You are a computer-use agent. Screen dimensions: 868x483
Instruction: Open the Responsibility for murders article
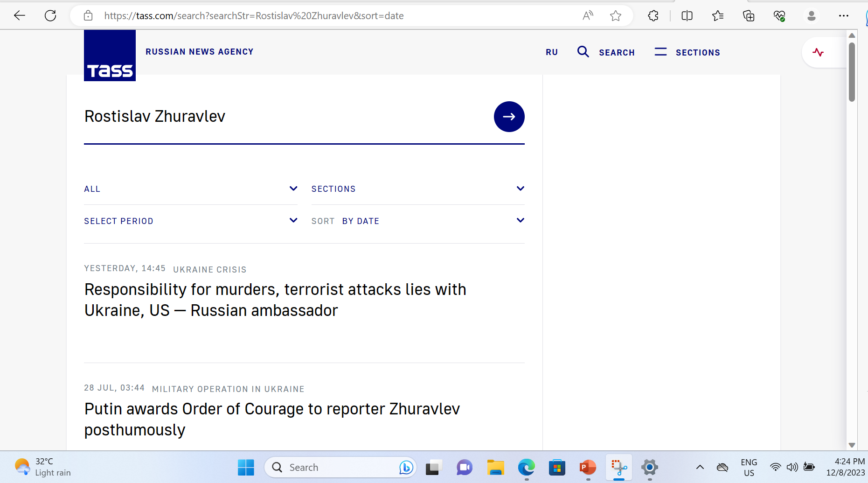pyautogui.click(x=275, y=300)
